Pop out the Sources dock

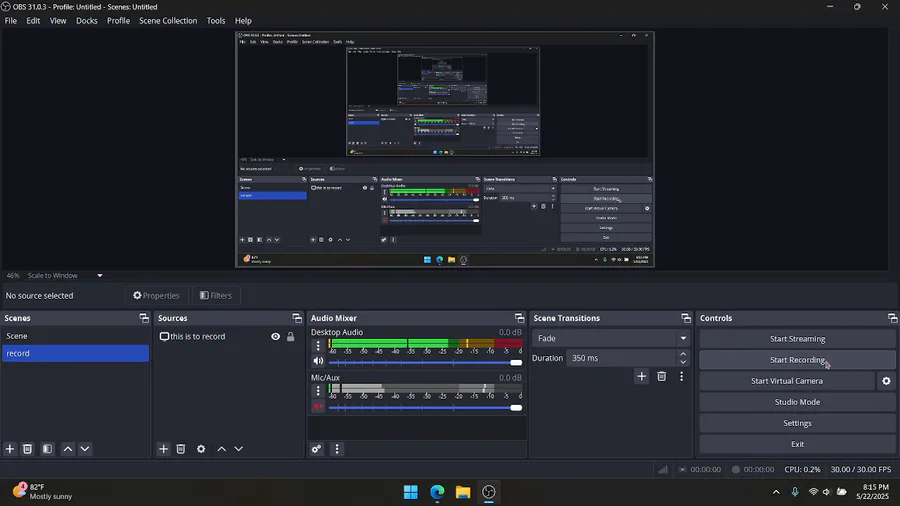pos(297,318)
